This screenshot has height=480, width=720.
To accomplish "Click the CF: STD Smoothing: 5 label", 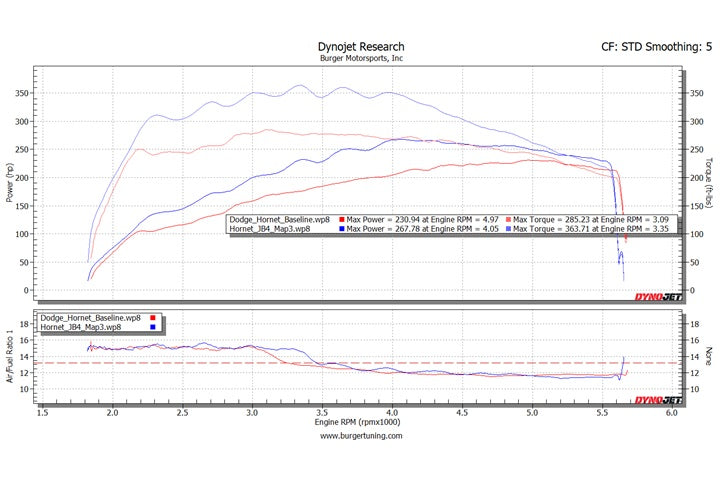I will (657, 47).
